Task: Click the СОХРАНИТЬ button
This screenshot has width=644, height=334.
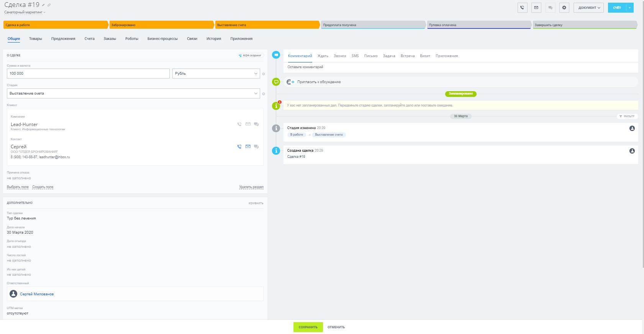Action: (308, 327)
